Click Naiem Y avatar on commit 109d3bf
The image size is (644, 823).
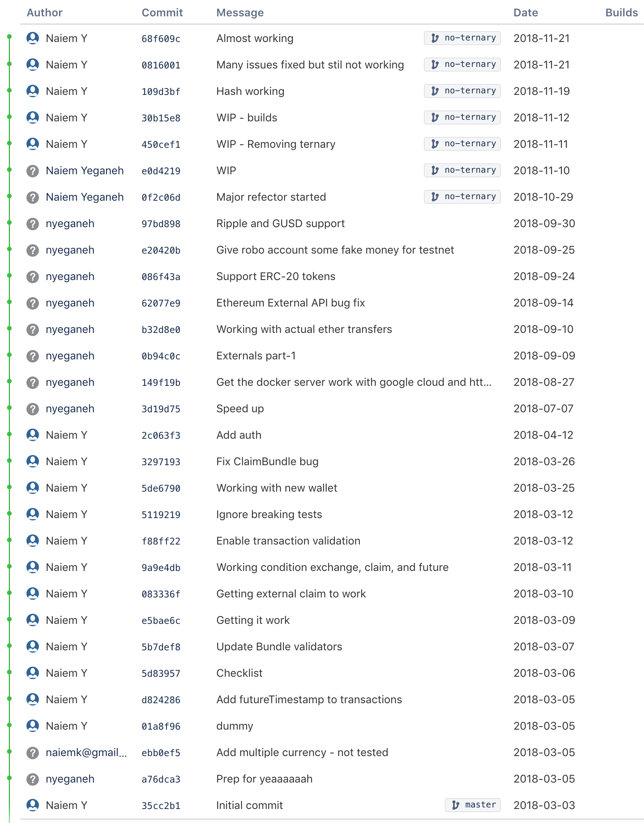click(x=33, y=91)
